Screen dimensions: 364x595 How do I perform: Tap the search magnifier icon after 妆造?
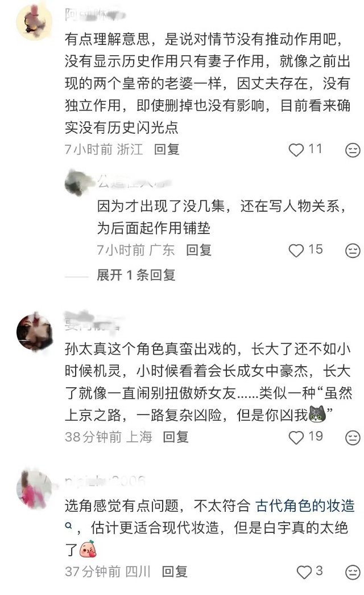[69, 526]
